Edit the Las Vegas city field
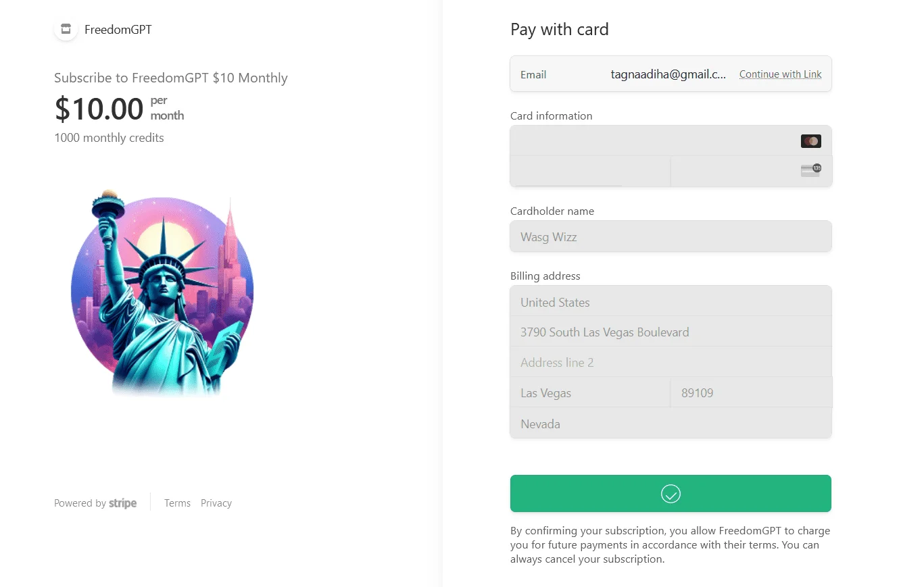The width and height of the screenshot is (924, 587). (590, 392)
